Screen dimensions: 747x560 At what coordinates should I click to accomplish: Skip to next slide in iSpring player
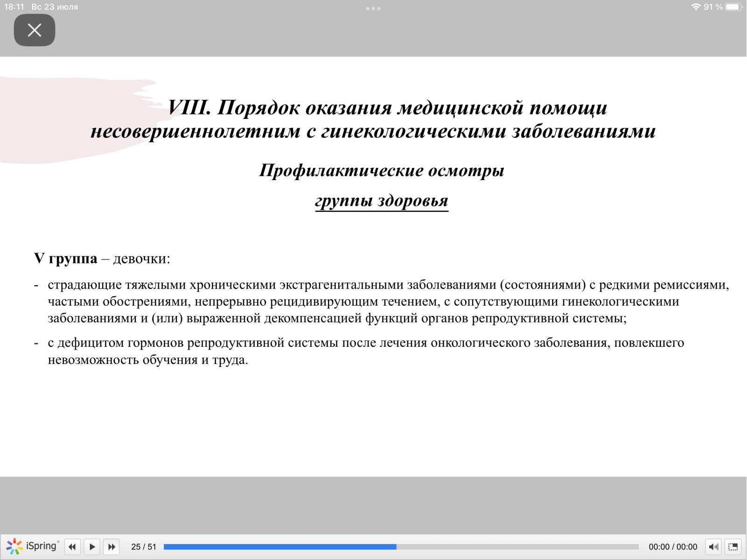coord(112,547)
